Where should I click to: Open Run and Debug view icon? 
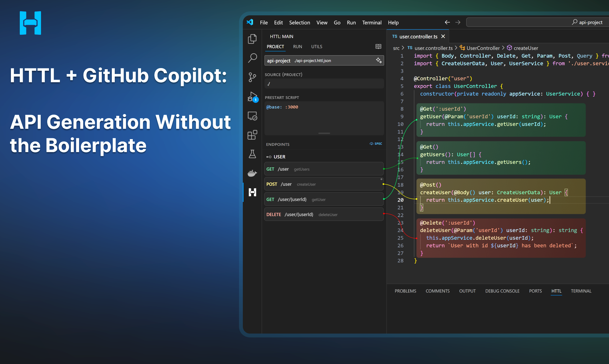pyautogui.click(x=252, y=97)
